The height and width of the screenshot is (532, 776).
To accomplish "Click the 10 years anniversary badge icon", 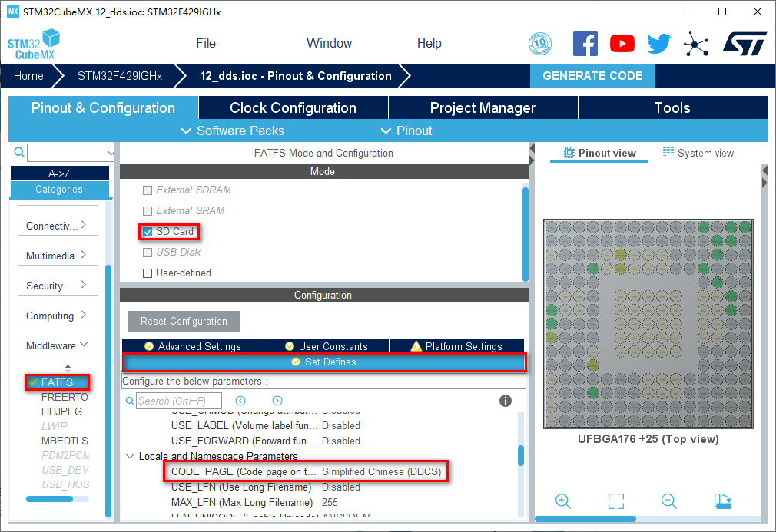I will pos(540,44).
